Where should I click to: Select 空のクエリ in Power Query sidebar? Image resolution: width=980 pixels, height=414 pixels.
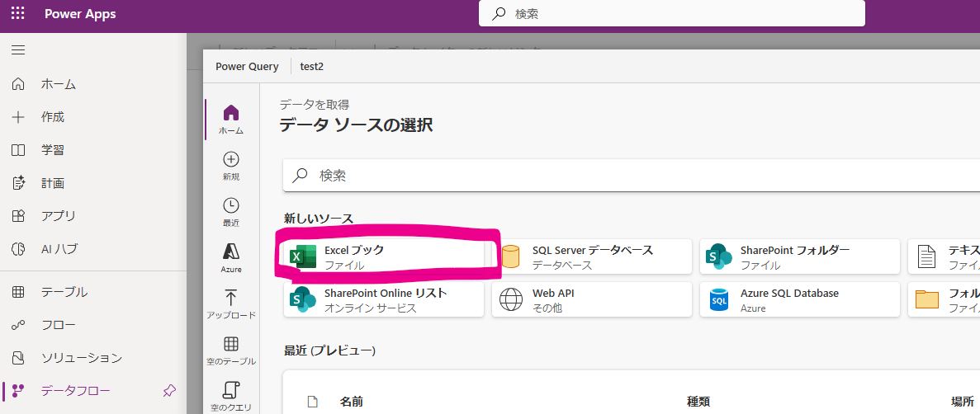(x=231, y=398)
